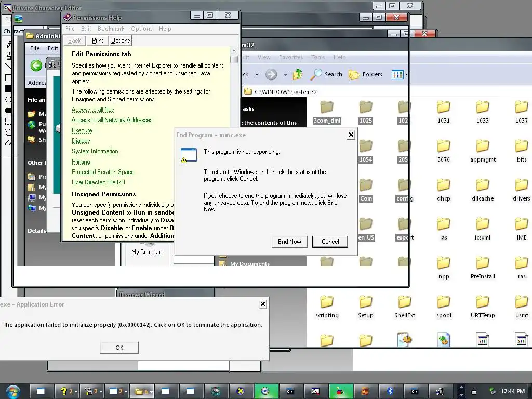Click the Print button in Permissions Help
Viewport: 532px width, 399px height.
[97, 41]
